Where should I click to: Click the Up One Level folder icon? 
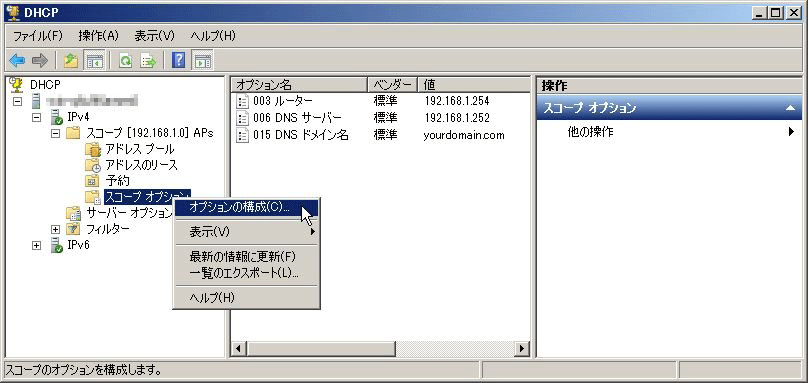(x=71, y=61)
